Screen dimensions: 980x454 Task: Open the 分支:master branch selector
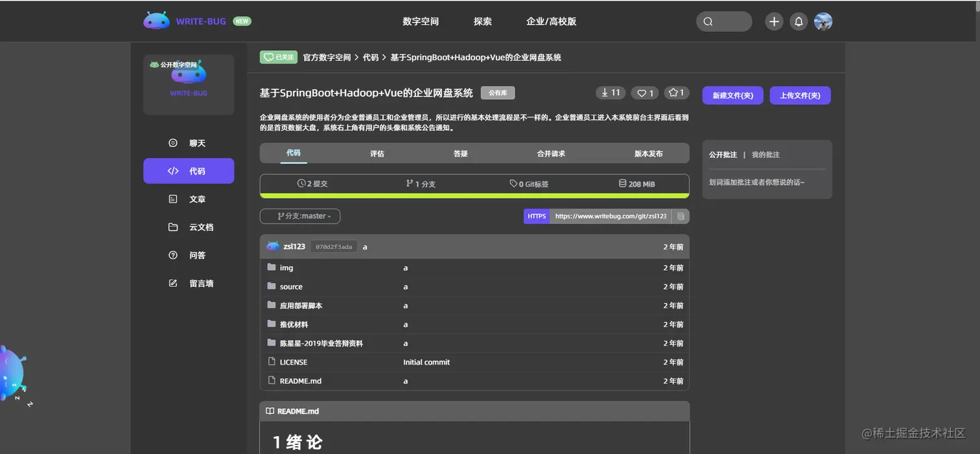point(300,216)
